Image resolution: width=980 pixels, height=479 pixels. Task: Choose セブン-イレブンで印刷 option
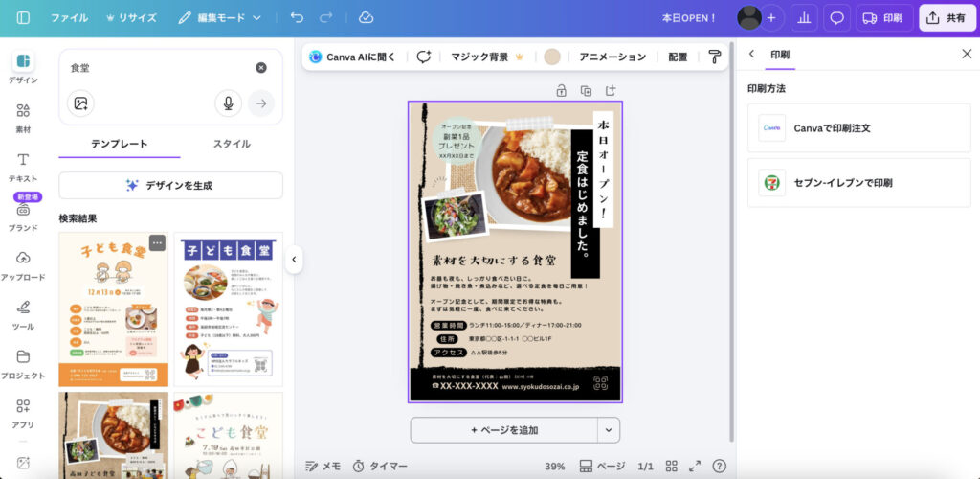(x=858, y=182)
